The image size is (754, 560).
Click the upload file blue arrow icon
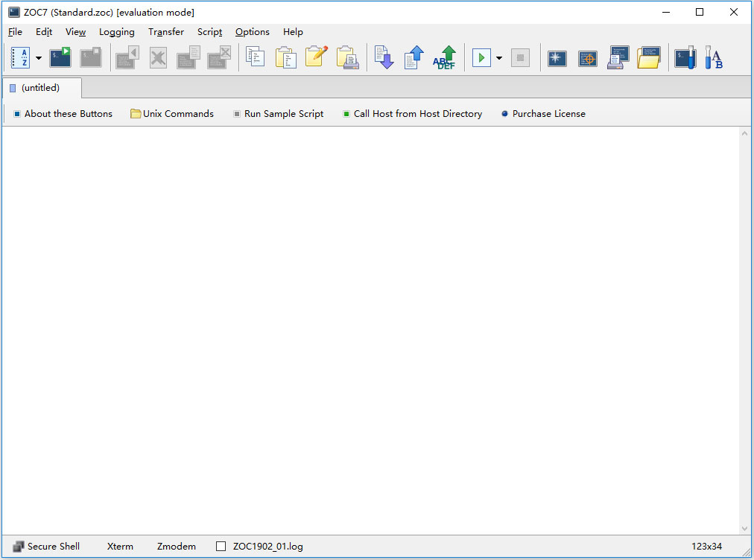click(x=414, y=57)
